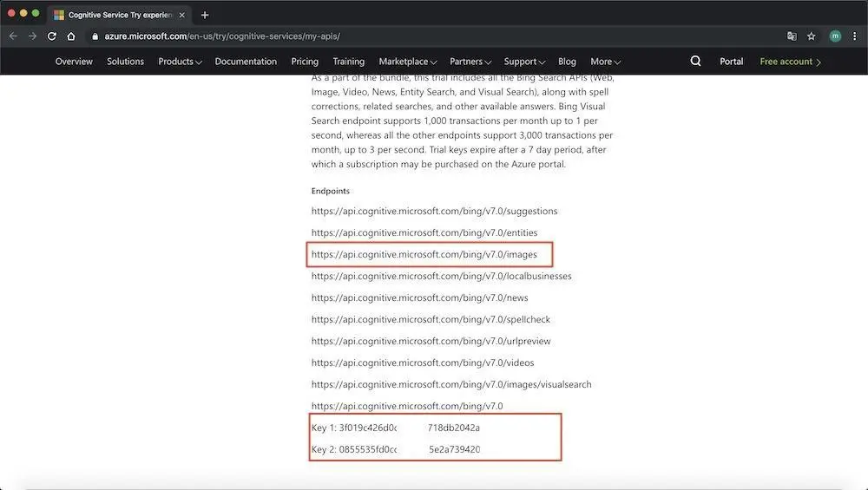The height and width of the screenshot is (490, 868).
Task: Click the base bing/v7.0 endpoint URL
Action: tap(407, 406)
